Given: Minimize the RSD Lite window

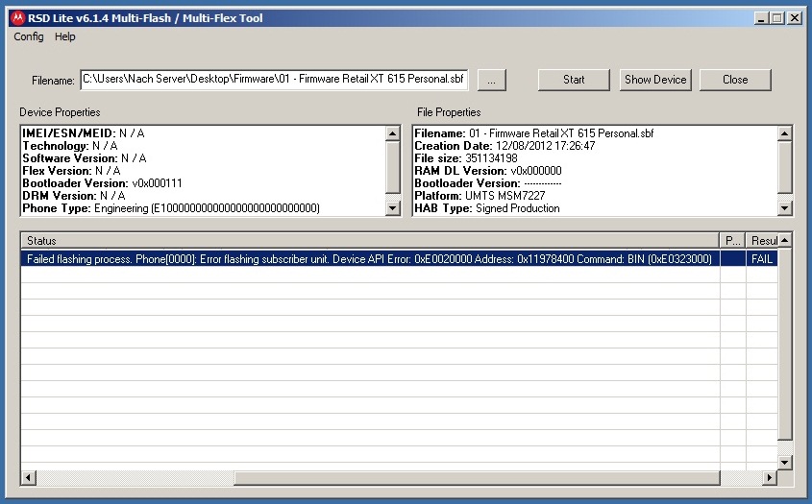Looking at the screenshot, I should (761, 18).
